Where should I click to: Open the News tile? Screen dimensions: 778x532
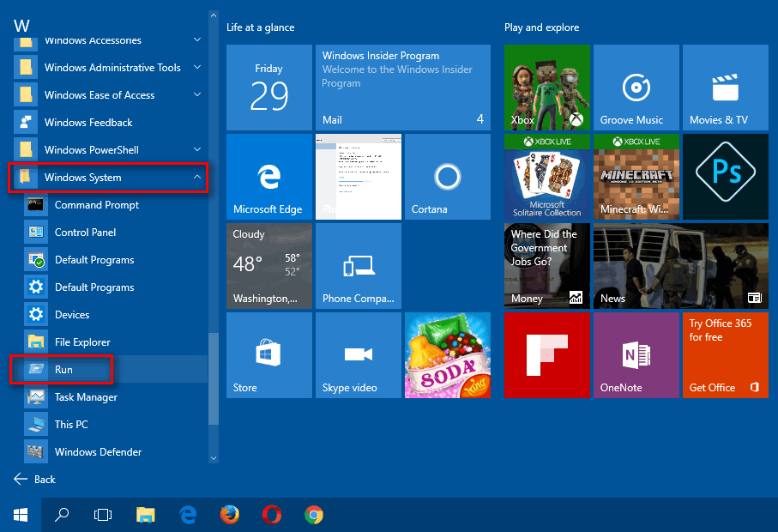(681, 266)
